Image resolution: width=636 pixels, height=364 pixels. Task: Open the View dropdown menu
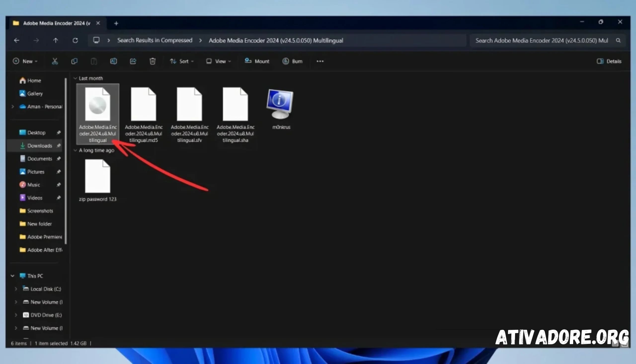[x=218, y=61]
